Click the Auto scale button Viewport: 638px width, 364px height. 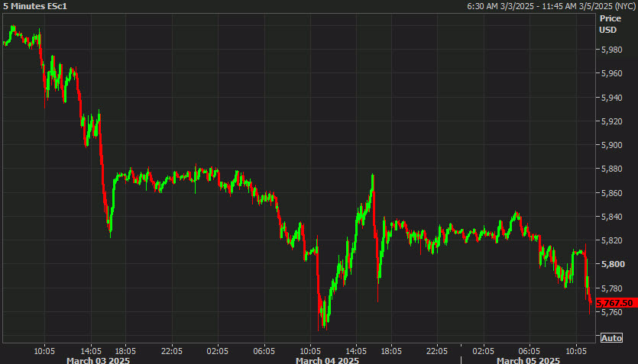tap(611, 338)
